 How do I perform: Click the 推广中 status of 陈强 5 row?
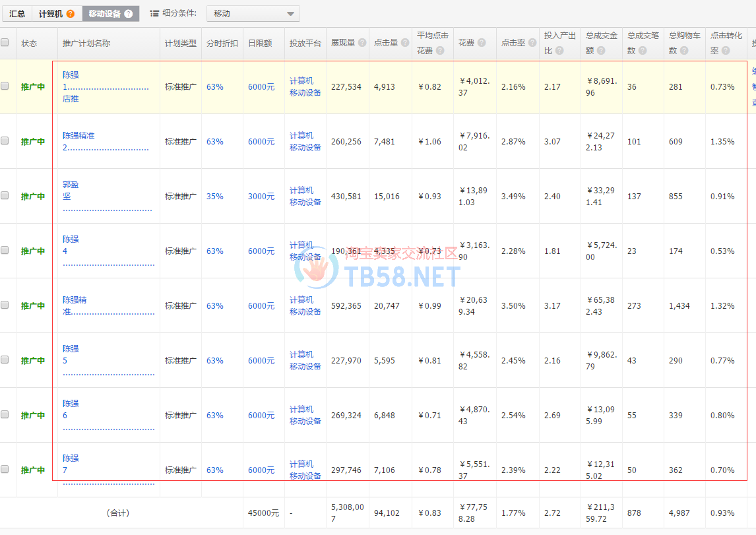33,360
